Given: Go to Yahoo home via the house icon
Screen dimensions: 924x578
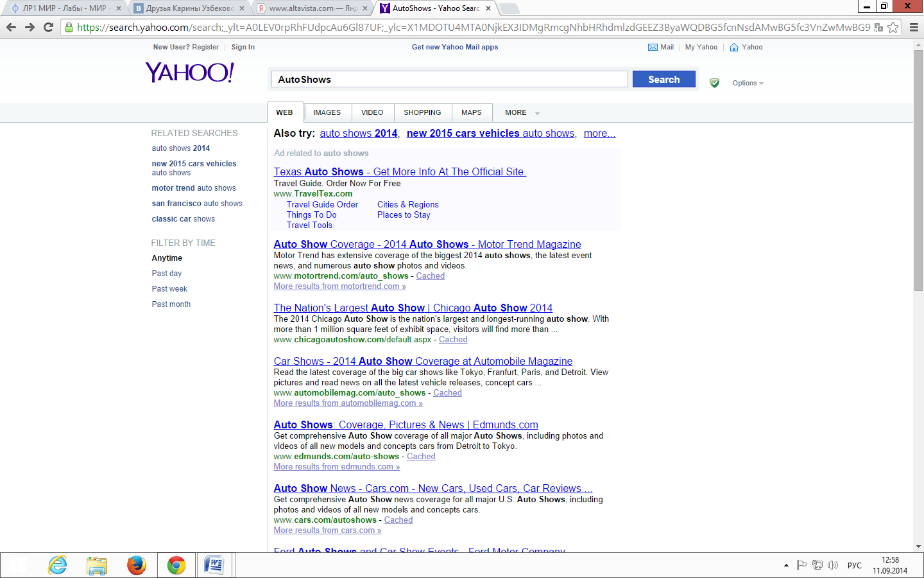Looking at the screenshot, I should (733, 47).
